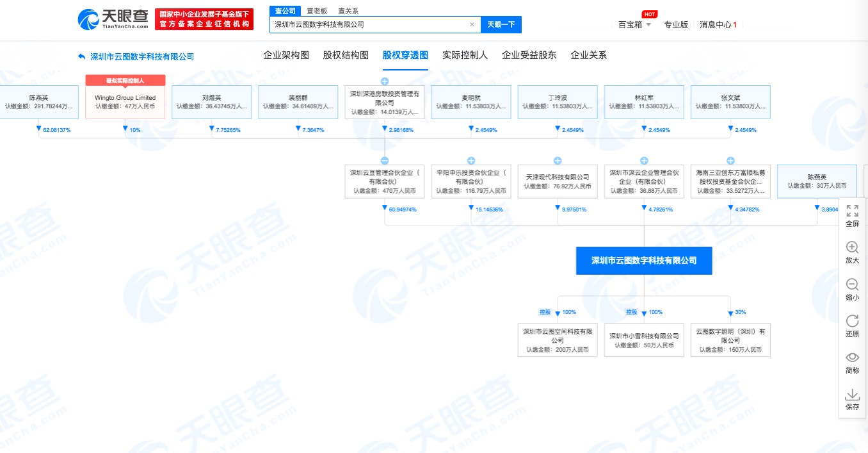Click the TianYanCha logo
The height and width of the screenshot is (453, 868).
coord(113,19)
